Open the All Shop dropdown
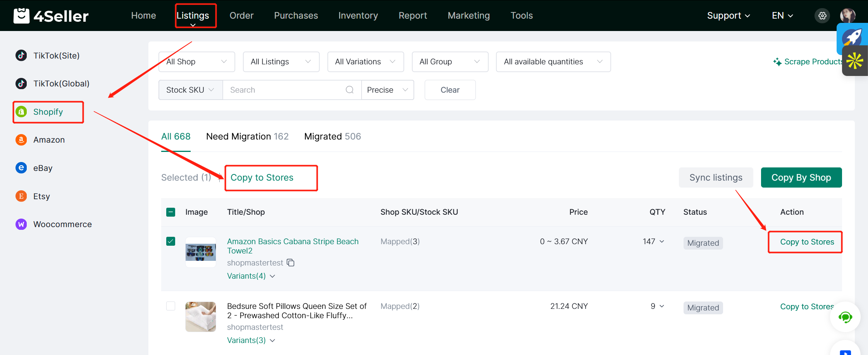Viewport: 868px width, 355px height. click(x=197, y=62)
